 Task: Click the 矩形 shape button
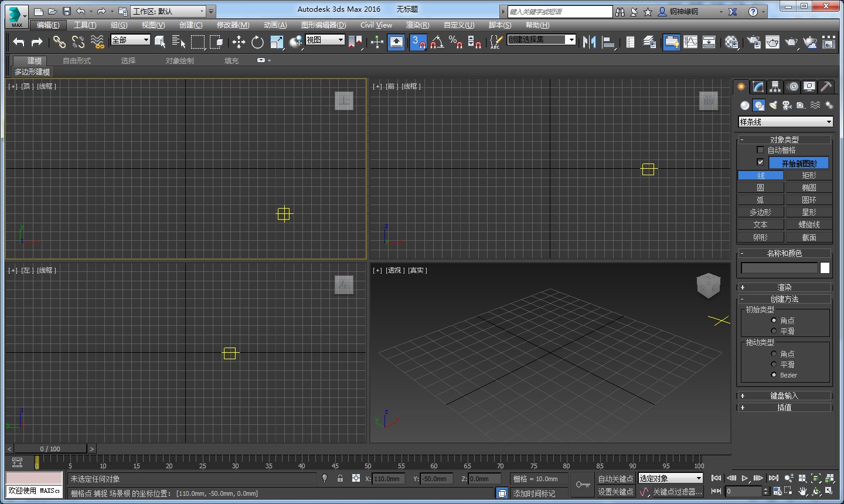pyautogui.click(x=809, y=175)
